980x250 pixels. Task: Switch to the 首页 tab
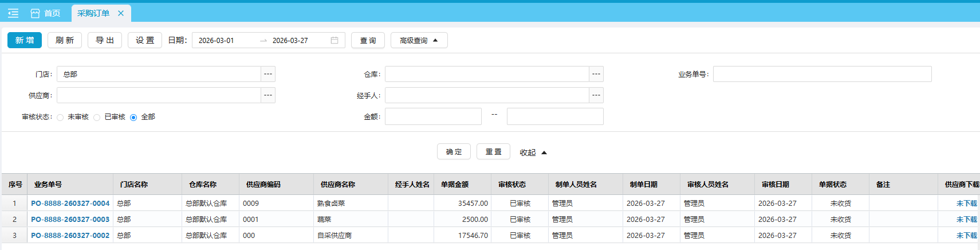click(46, 13)
